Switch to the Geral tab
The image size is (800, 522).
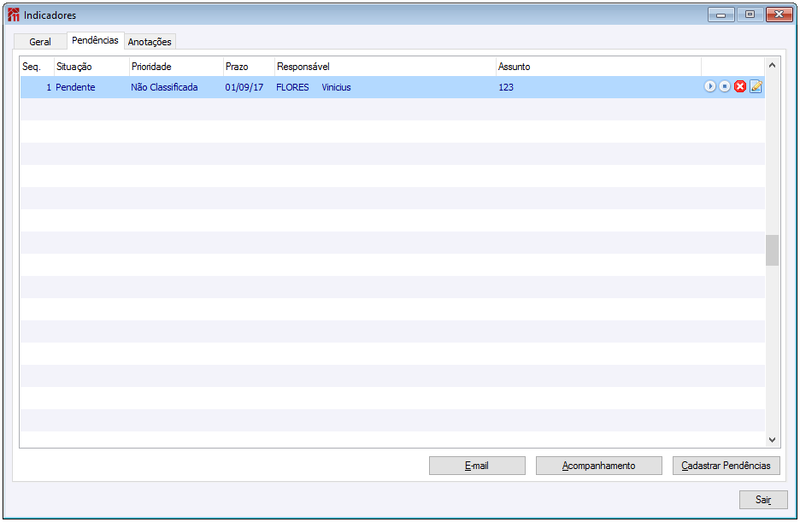[x=40, y=42]
